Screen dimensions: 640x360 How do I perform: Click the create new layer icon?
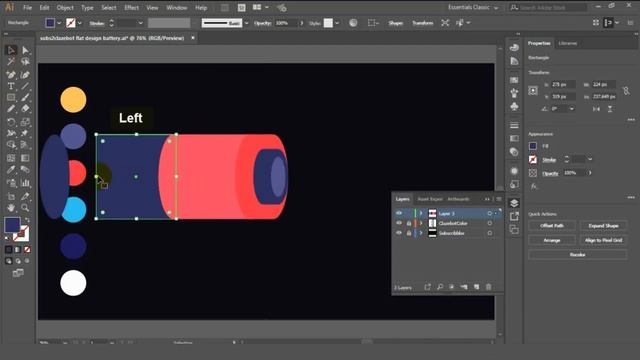coord(476,287)
